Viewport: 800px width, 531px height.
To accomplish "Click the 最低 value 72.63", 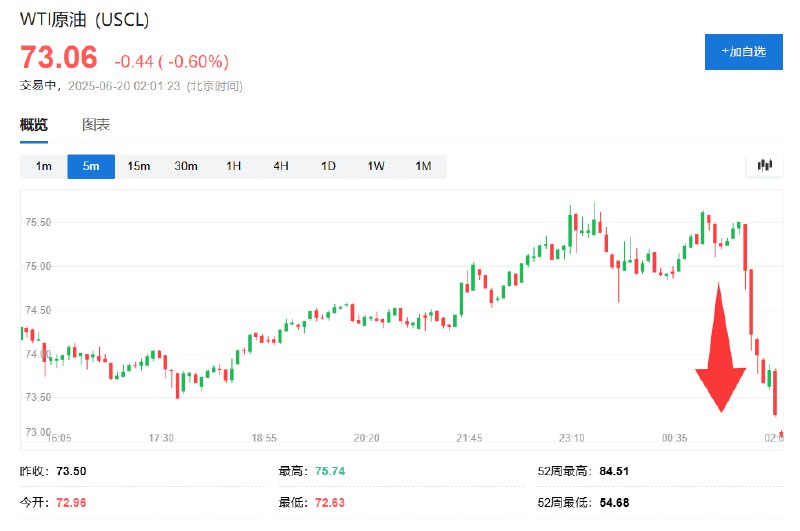I will tap(330, 502).
